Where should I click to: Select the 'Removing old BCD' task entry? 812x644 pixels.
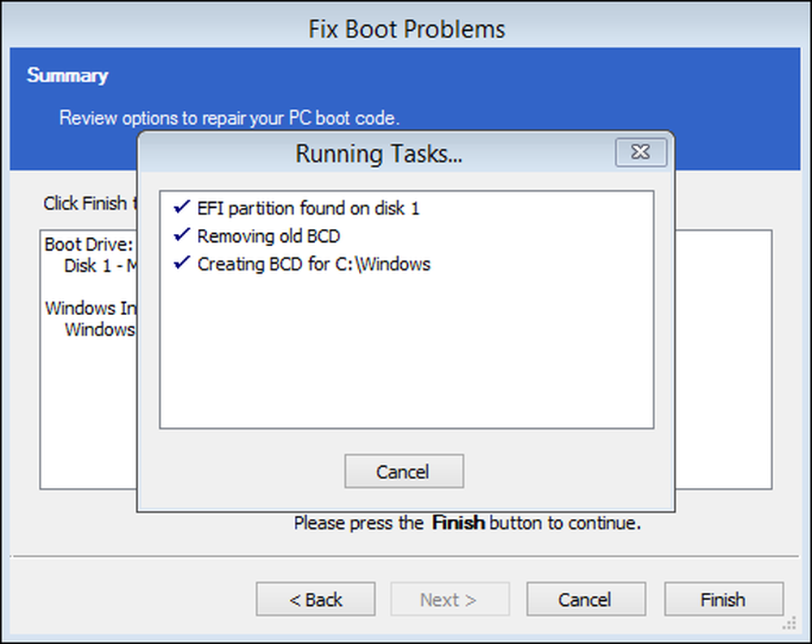click(x=268, y=236)
